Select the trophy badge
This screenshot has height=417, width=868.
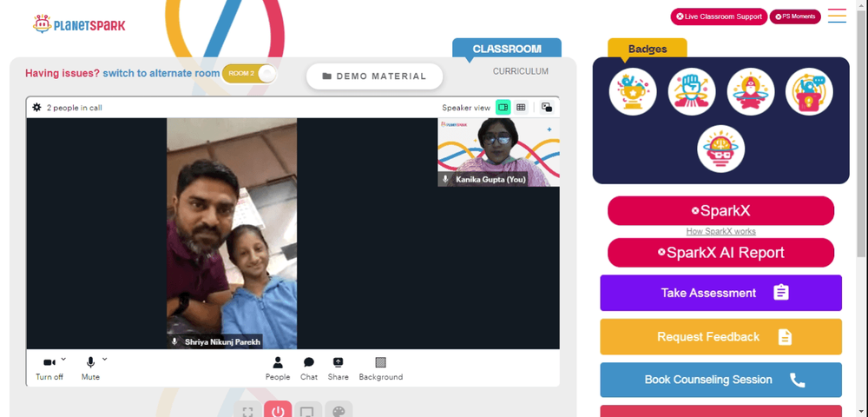tap(633, 92)
